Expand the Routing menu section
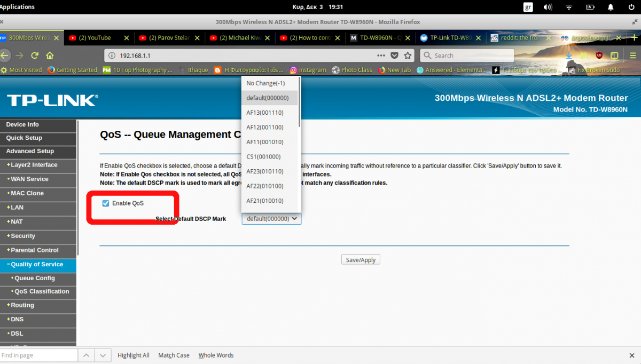 point(38,305)
